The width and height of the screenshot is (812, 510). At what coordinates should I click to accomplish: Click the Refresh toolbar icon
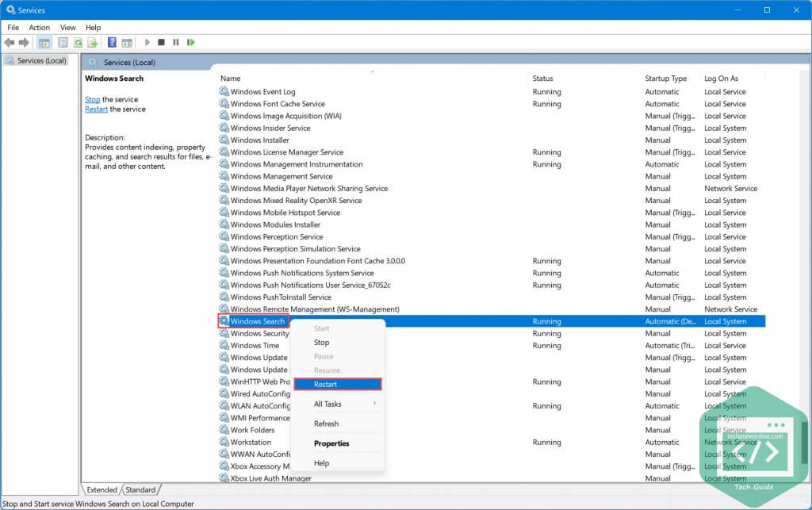point(79,42)
